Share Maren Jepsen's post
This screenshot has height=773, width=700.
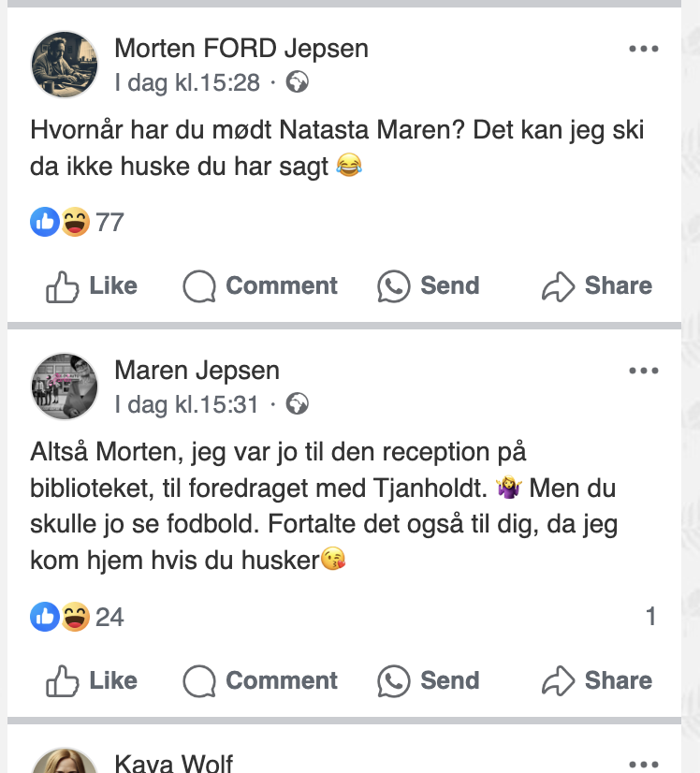click(597, 681)
